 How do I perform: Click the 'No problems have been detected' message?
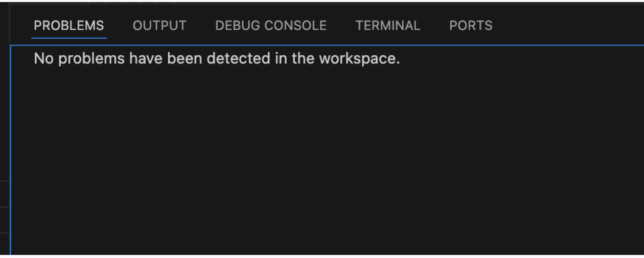point(216,59)
